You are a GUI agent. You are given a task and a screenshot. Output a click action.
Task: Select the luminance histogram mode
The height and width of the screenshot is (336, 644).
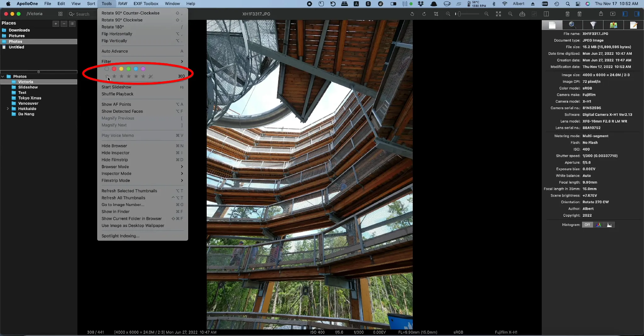coord(609,225)
